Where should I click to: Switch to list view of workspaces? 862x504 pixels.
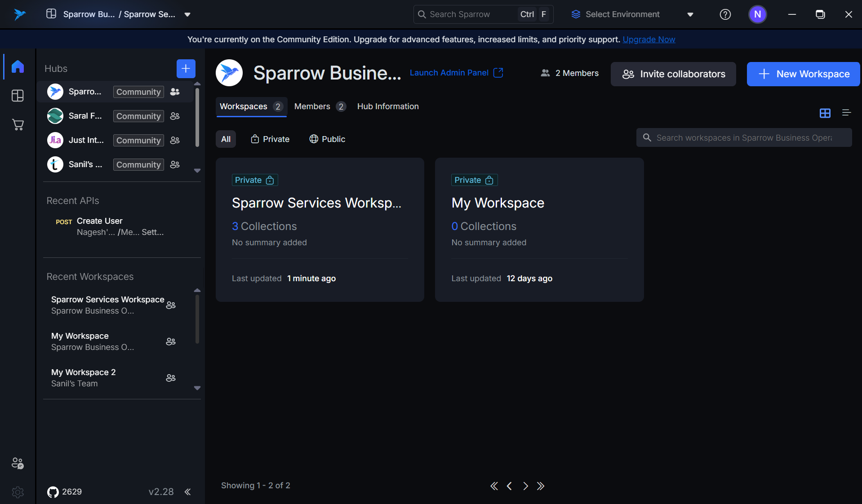[846, 113]
